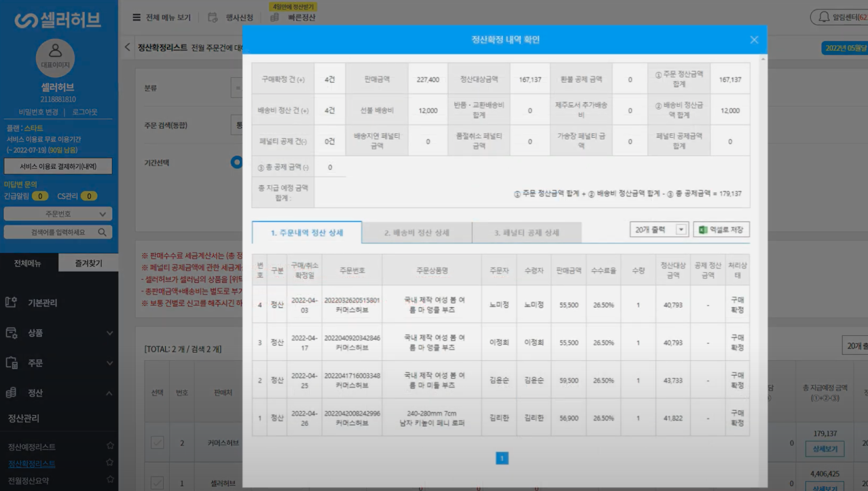Click 수수료율 column header
The image size is (868, 491).
pyautogui.click(x=604, y=270)
